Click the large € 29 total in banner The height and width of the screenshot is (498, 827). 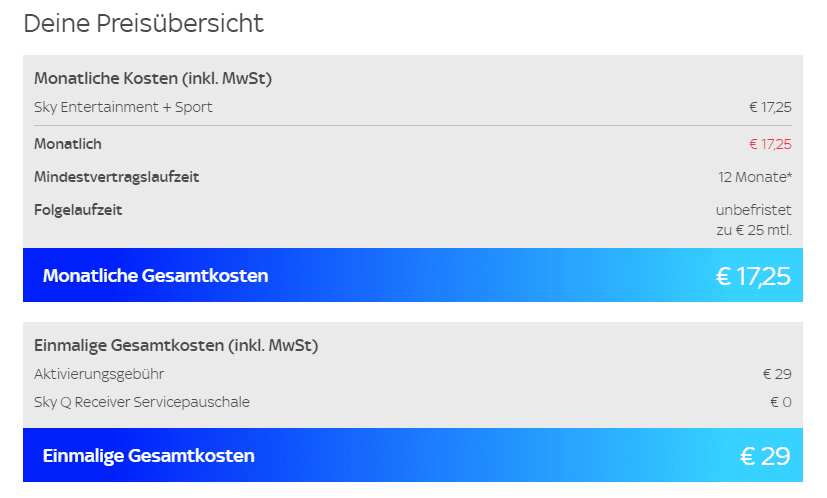(x=765, y=456)
